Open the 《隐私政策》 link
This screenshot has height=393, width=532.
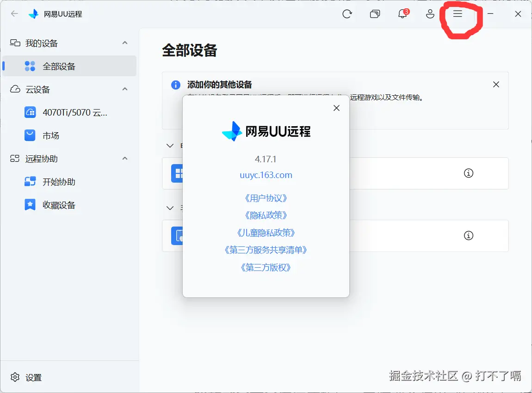[266, 215]
